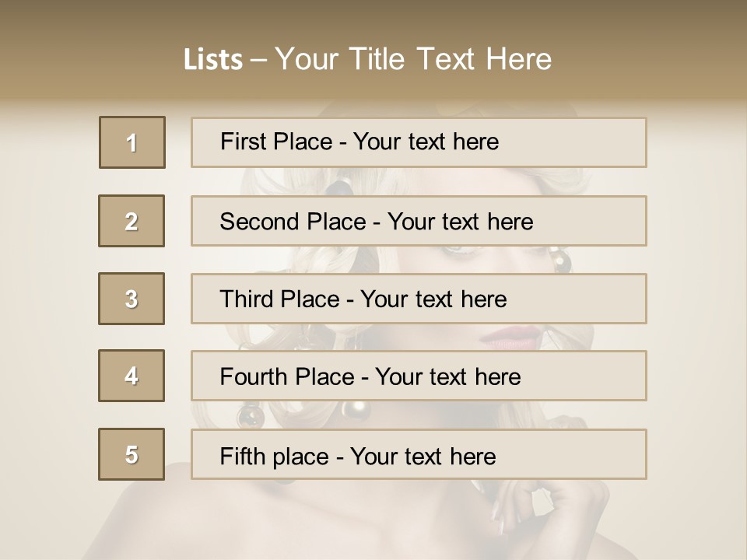747x560 pixels.
Task: Select the number 2 box
Action: (132, 221)
